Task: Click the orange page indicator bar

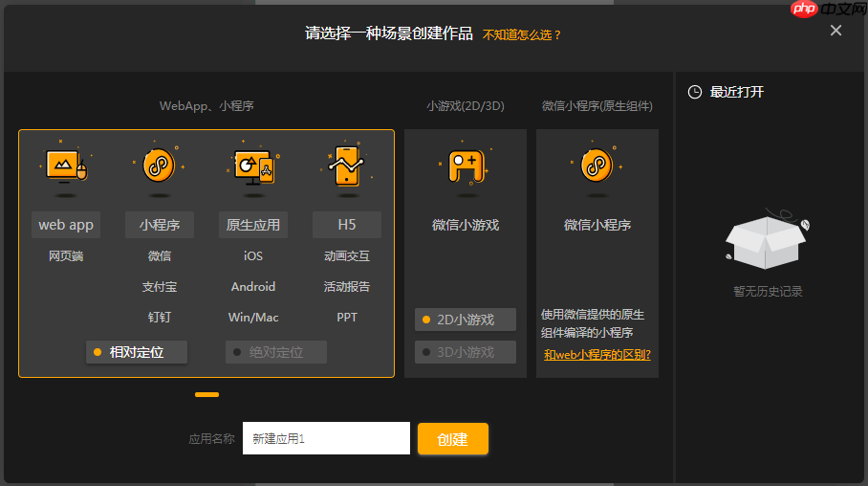Action: point(206,394)
